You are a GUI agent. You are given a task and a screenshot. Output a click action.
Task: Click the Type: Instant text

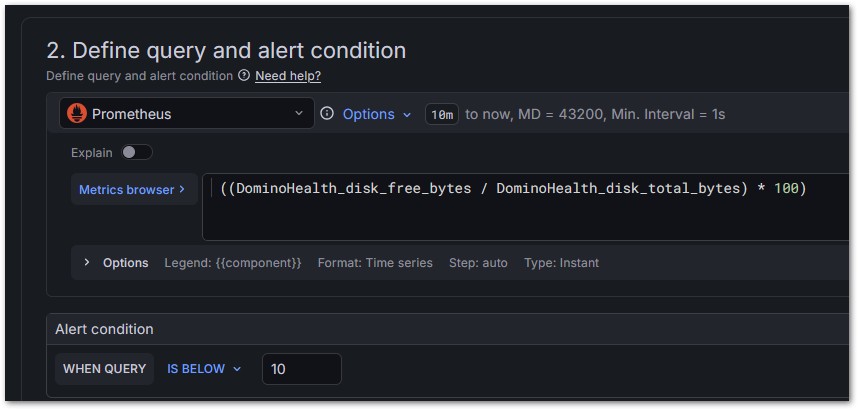561,263
